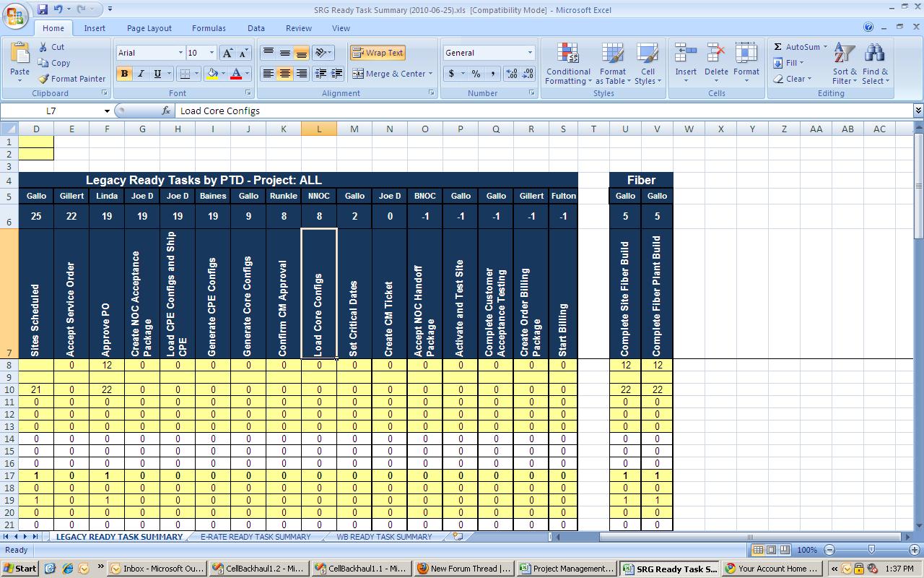Open the General number format dropdown
924x578 pixels.
pos(530,53)
